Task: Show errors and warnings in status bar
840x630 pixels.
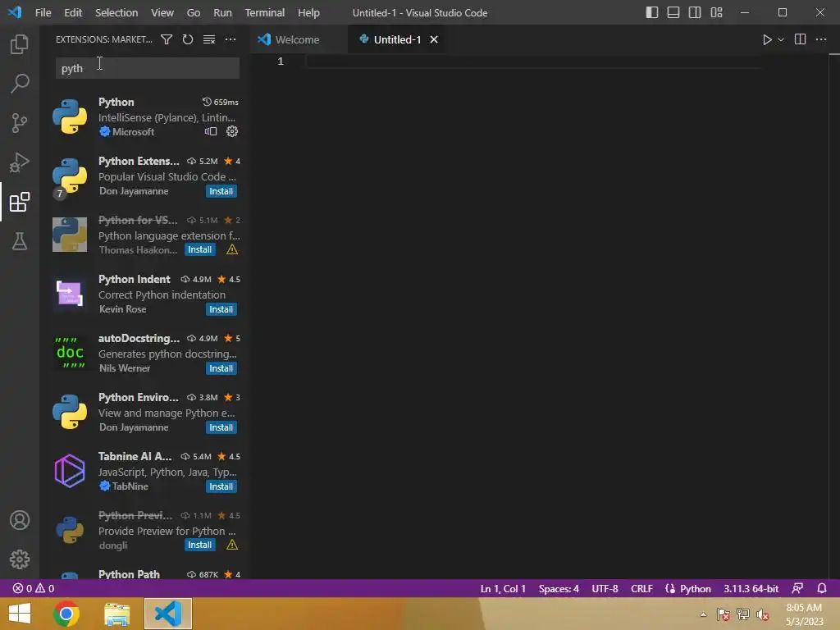Action: click(x=33, y=588)
